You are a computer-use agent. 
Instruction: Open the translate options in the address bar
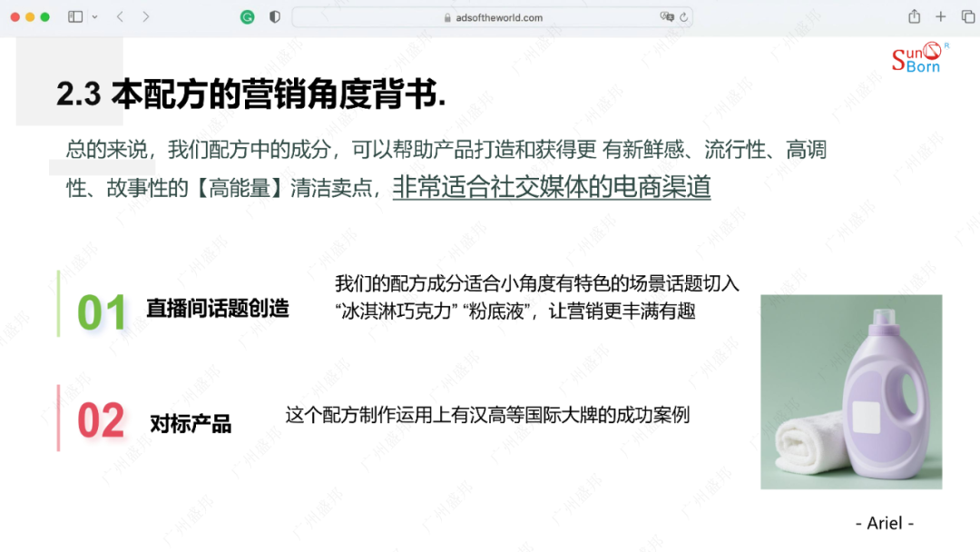coord(665,16)
